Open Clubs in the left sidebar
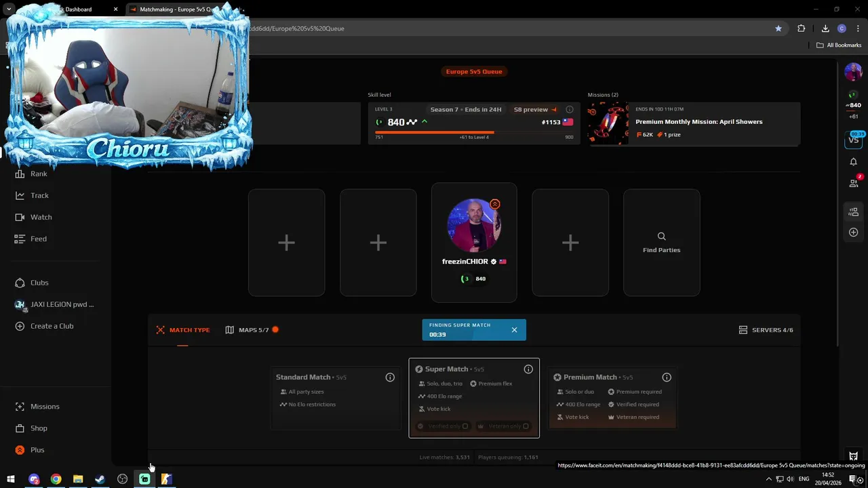Screen dimensions: 868x488 tap(32, 283)
